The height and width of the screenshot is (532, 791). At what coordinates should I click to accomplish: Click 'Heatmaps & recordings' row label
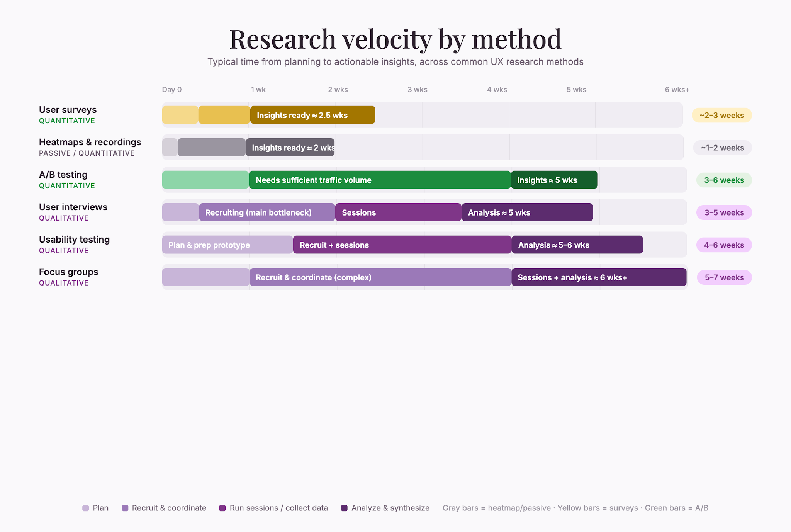[x=90, y=142]
